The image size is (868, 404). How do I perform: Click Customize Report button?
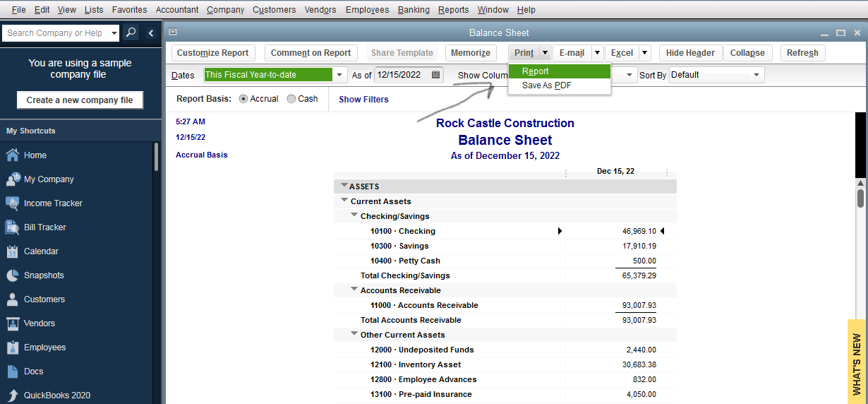click(x=213, y=53)
